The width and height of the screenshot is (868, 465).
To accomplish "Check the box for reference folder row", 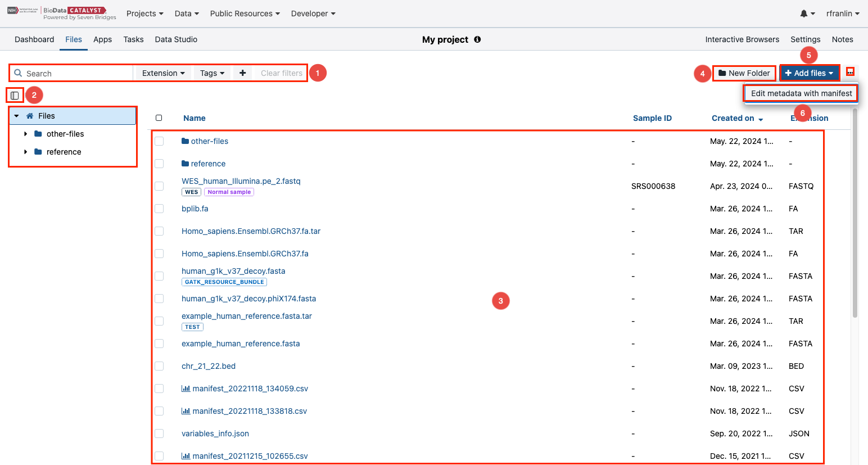I will (x=159, y=164).
